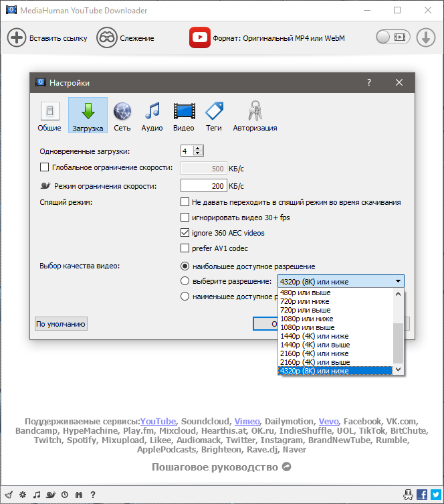The image size is (444, 504).
Task: Open the Facebook icon in status bar
Action: pyautogui.click(x=422, y=495)
